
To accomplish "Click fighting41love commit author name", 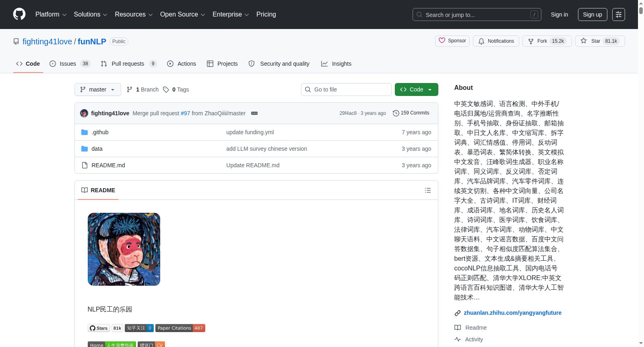I will 110,113.
